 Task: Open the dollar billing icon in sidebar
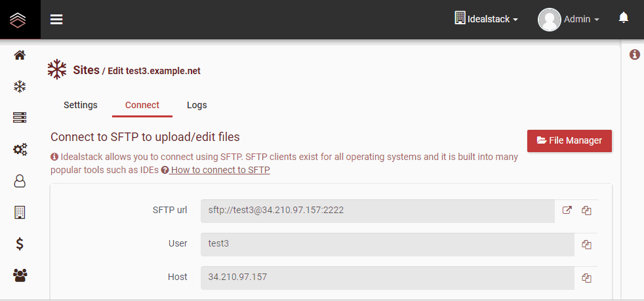point(20,244)
